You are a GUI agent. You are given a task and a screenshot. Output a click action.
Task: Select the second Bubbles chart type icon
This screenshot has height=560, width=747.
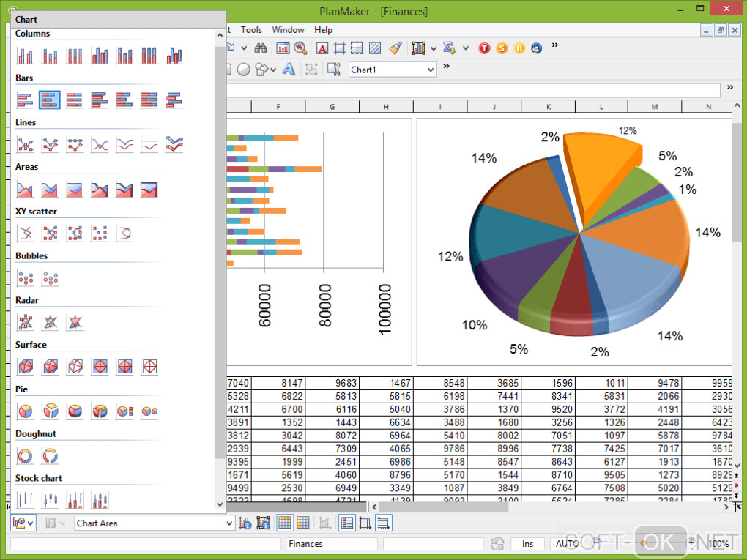tap(50, 278)
